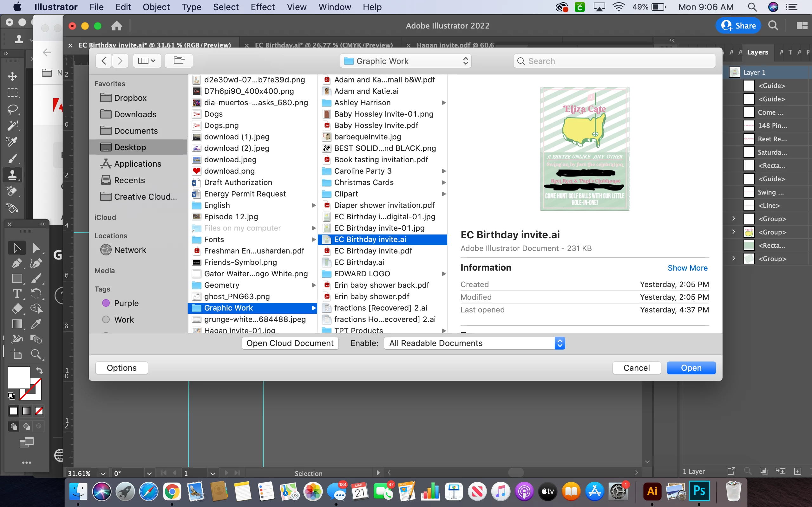The height and width of the screenshot is (507, 812).
Task: Click the Show More link
Action: click(x=688, y=268)
